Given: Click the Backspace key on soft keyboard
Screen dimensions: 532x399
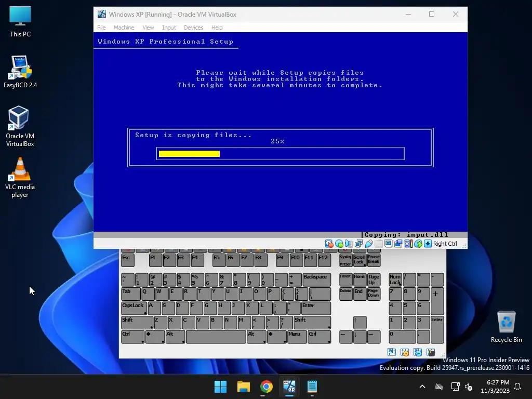Looking at the screenshot, I should [x=316, y=280].
